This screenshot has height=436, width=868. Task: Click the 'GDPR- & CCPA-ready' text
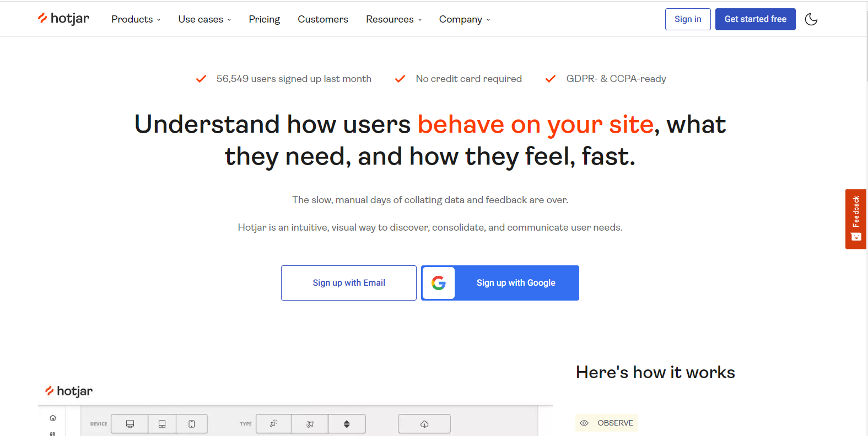point(616,79)
